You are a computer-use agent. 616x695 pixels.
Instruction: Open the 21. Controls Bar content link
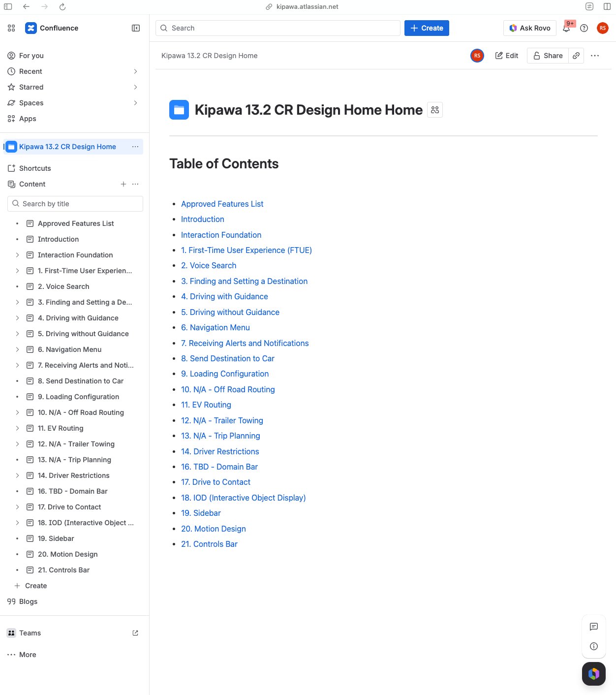click(x=209, y=544)
